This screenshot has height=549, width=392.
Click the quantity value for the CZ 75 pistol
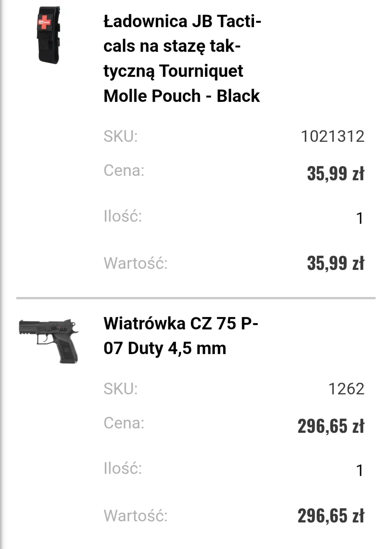(x=359, y=471)
